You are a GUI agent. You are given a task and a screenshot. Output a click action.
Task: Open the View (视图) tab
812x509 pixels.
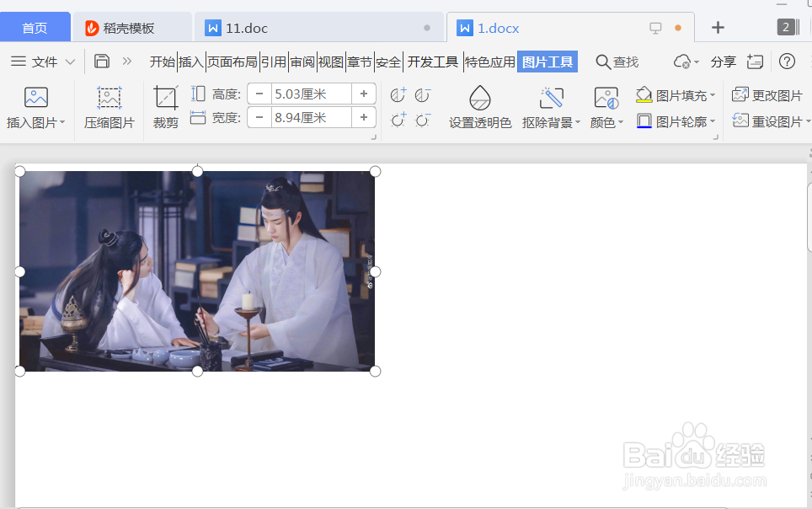tap(331, 62)
